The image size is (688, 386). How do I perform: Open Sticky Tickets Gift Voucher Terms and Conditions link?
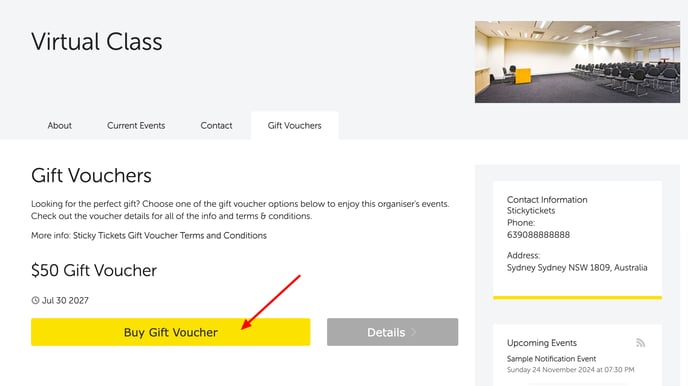[x=170, y=236]
